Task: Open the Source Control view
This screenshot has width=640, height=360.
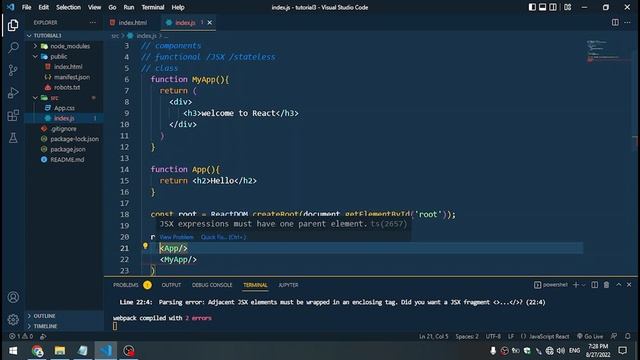Action: point(13,70)
